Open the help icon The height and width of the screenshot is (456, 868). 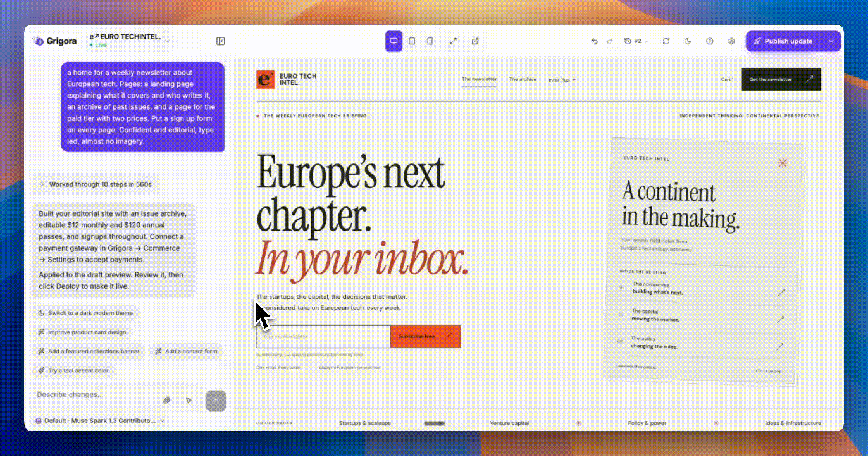(710, 41)
